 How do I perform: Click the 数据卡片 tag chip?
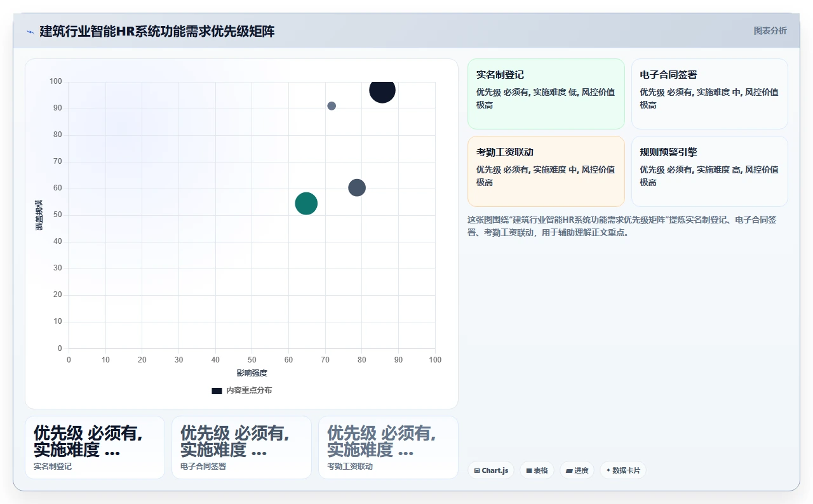[623, 470]
